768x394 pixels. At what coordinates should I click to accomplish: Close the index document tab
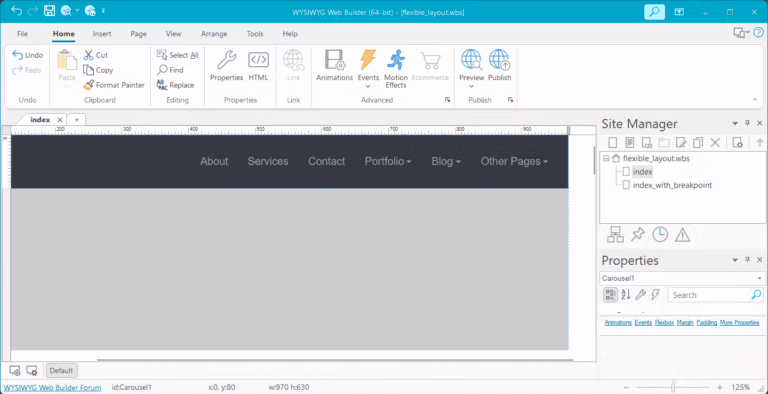60,120
